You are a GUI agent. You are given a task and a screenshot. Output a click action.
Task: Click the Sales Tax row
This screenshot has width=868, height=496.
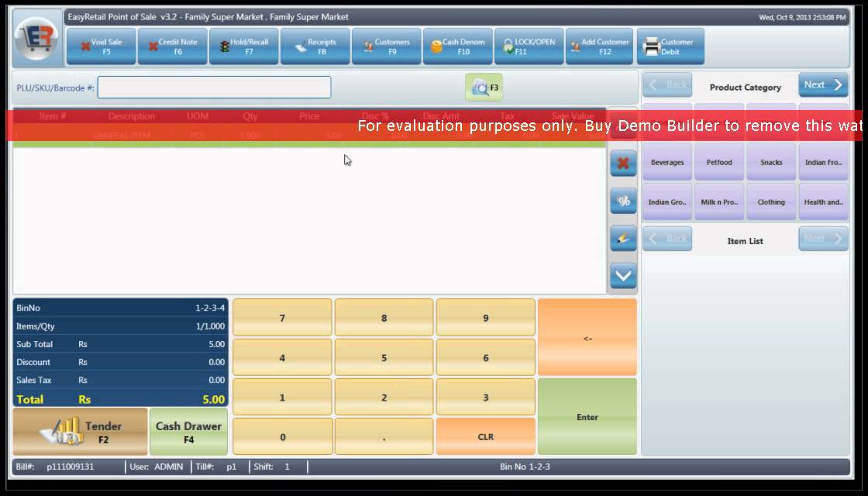(x=120, y=380)
